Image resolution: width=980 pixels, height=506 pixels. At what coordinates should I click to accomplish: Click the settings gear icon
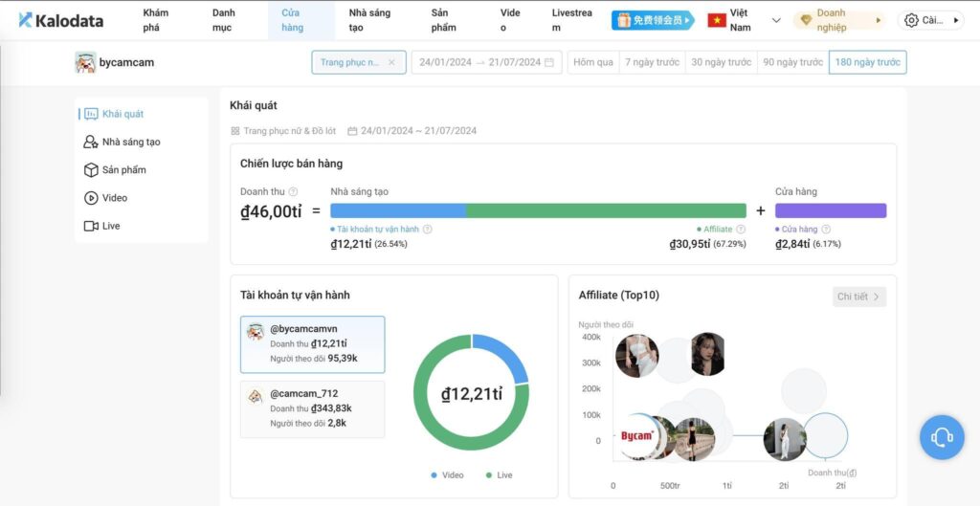click(911, 20)
